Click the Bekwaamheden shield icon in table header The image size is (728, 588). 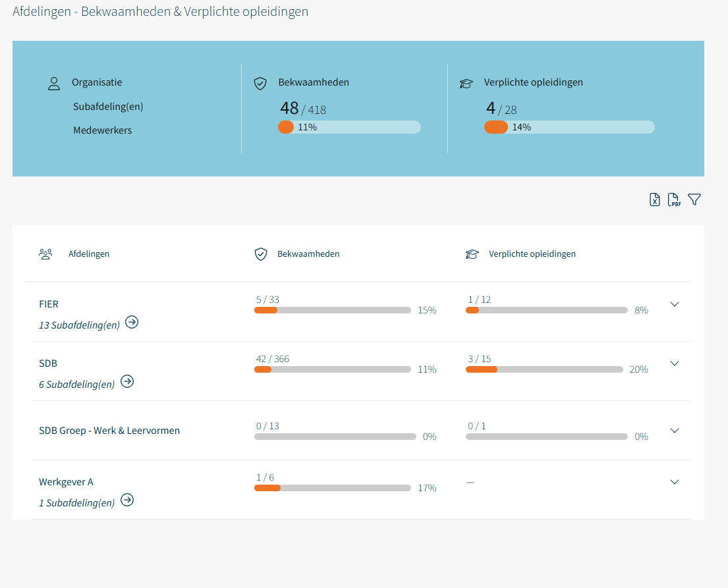261,254
